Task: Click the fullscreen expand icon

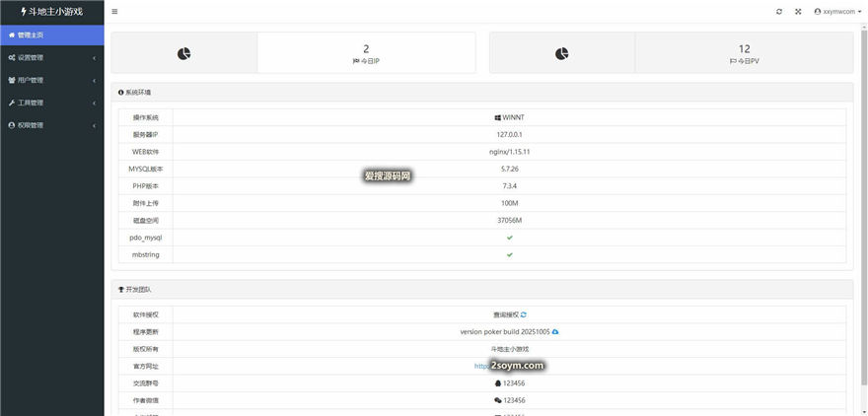Action: click(x=798, y=12)
